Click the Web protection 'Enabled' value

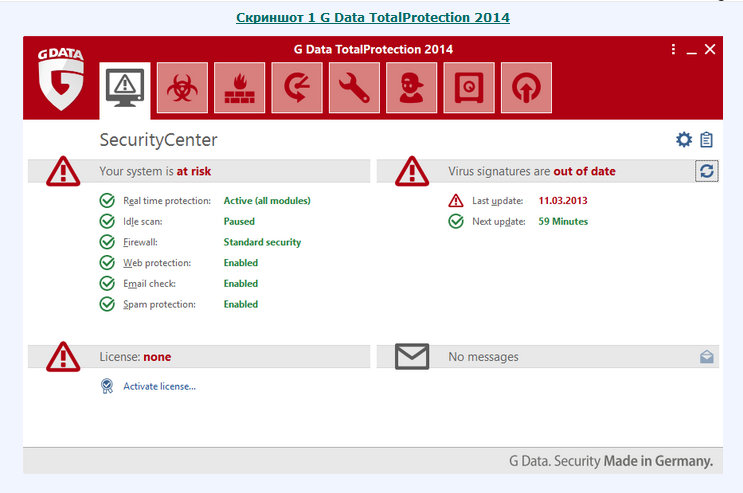[x=241, y=263]
